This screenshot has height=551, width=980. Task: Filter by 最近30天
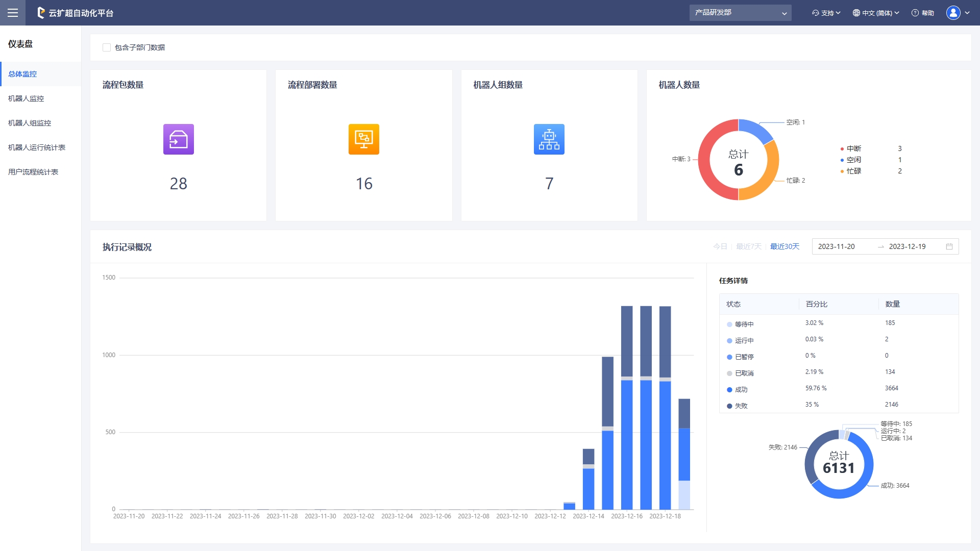785,246
